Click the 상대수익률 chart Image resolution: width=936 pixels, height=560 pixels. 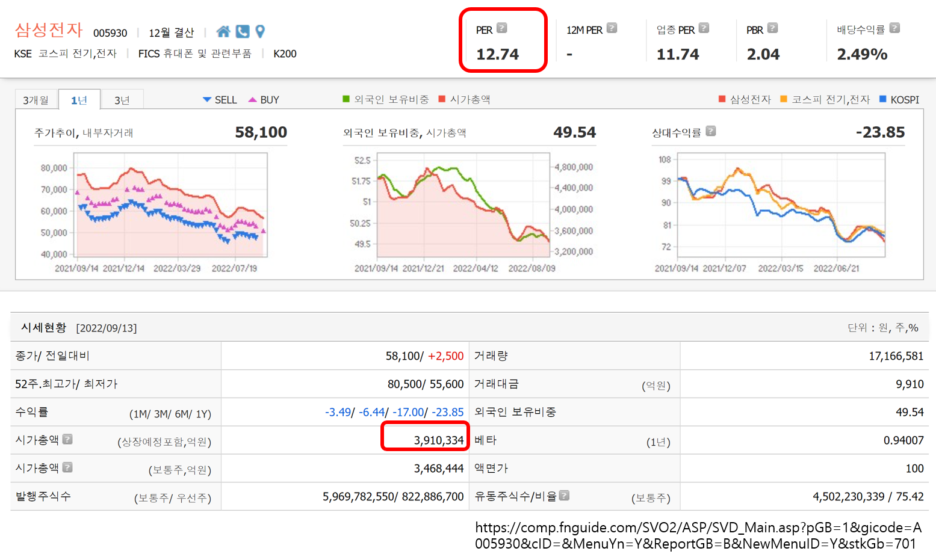point(781,205)
